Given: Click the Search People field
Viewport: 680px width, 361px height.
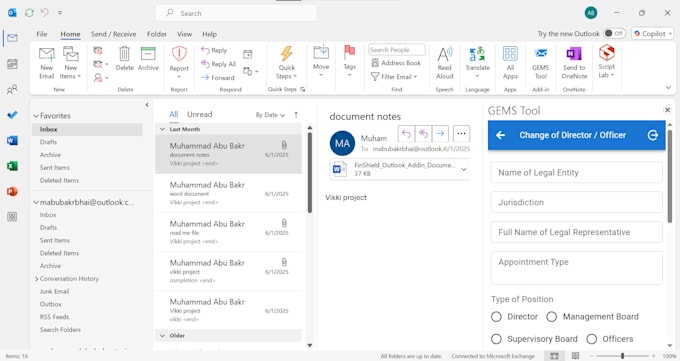Looking at the screenshot, I should click(x=396, y=50).
